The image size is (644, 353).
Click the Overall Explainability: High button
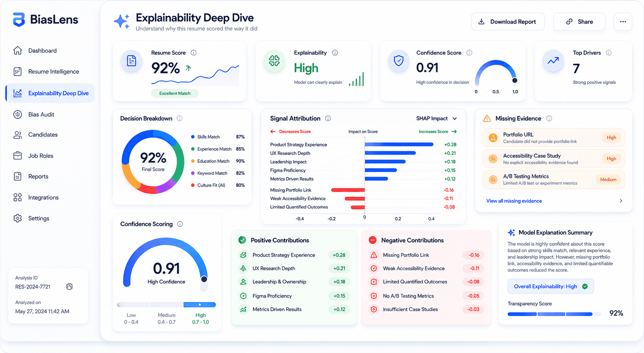click(550, 287)
